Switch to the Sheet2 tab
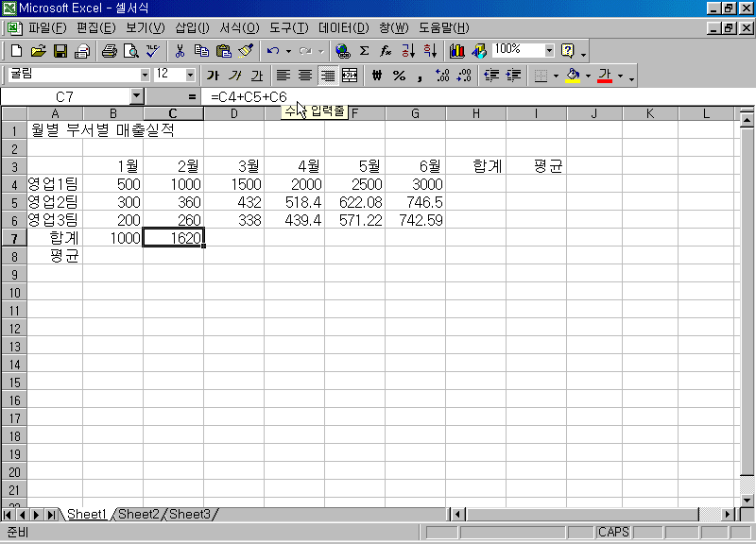This screenshot has width=756, height=544. pyautogui.click(x=139, y=515)
